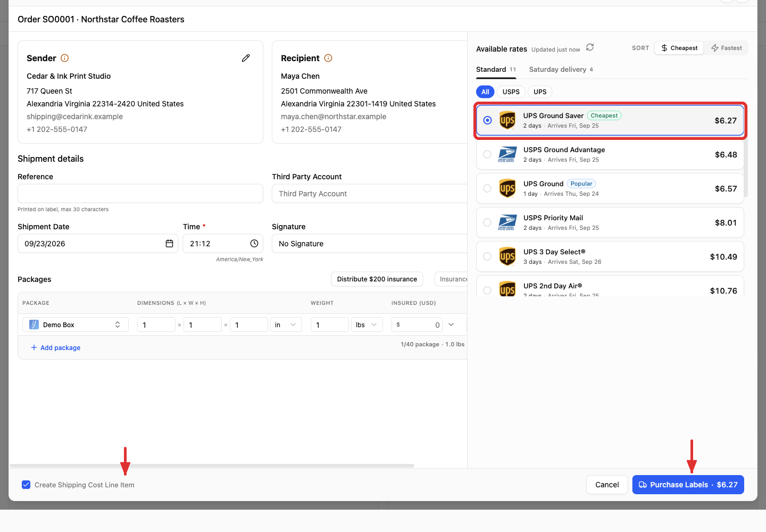
Task: Click the insured amount input field
Action: [418, 325]
